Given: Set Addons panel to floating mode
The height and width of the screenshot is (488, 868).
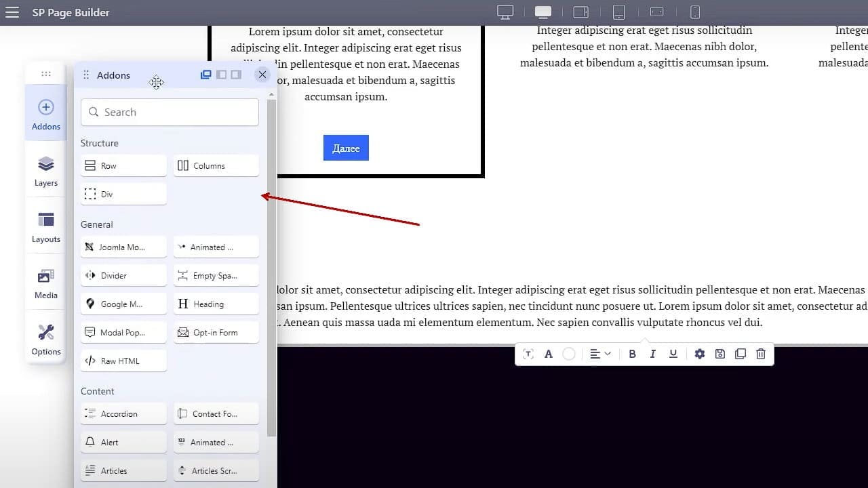Looking at the screenshot, I should (x=206, y=75).
